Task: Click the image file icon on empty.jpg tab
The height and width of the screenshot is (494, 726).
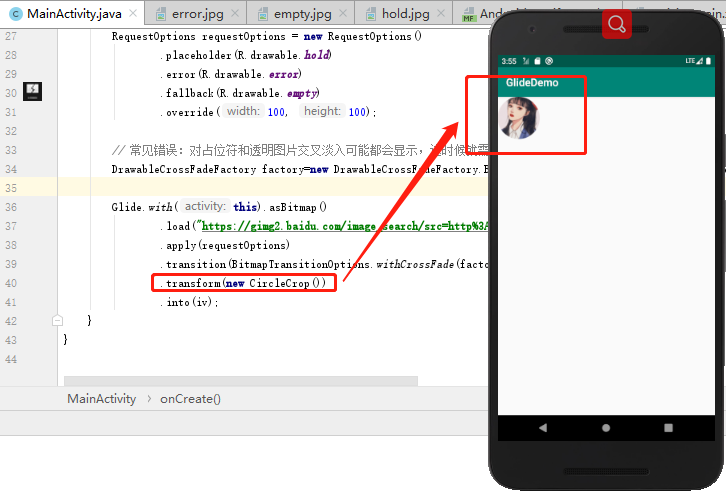Action: coord(263,14)
